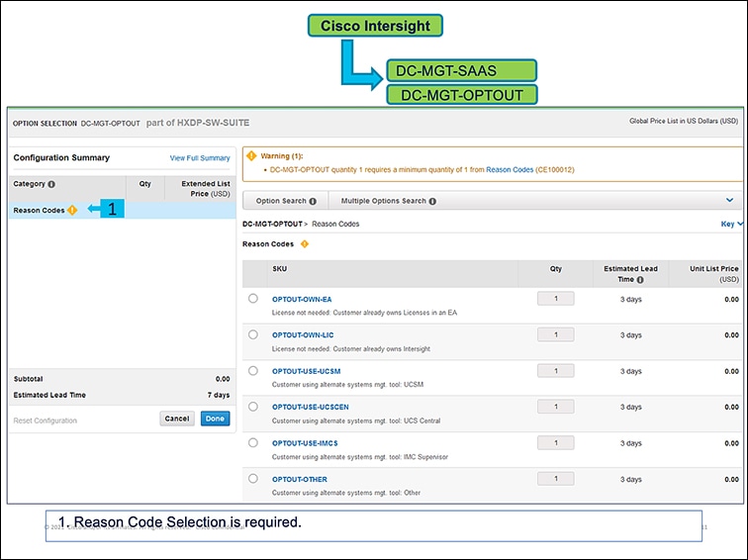Open the OPTOUT-OTHER SKU link
This screenshot has width=748, height=560.
300,479
